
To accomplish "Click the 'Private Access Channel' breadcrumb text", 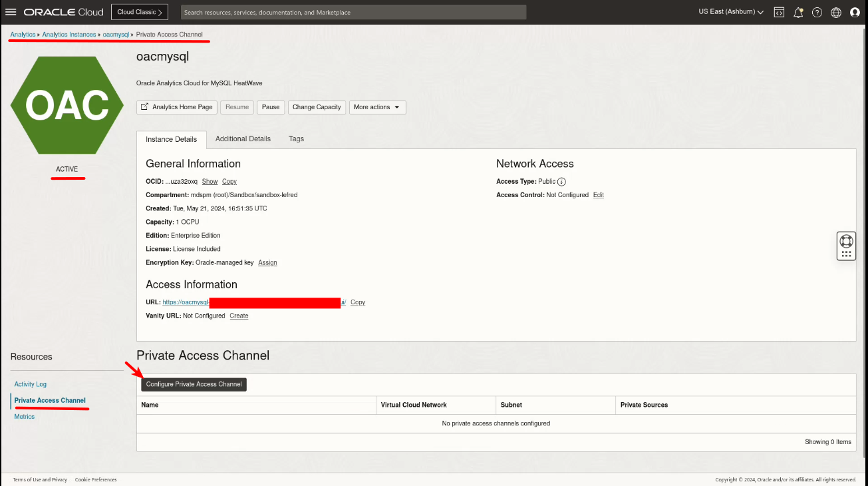I will pos(170,35).
